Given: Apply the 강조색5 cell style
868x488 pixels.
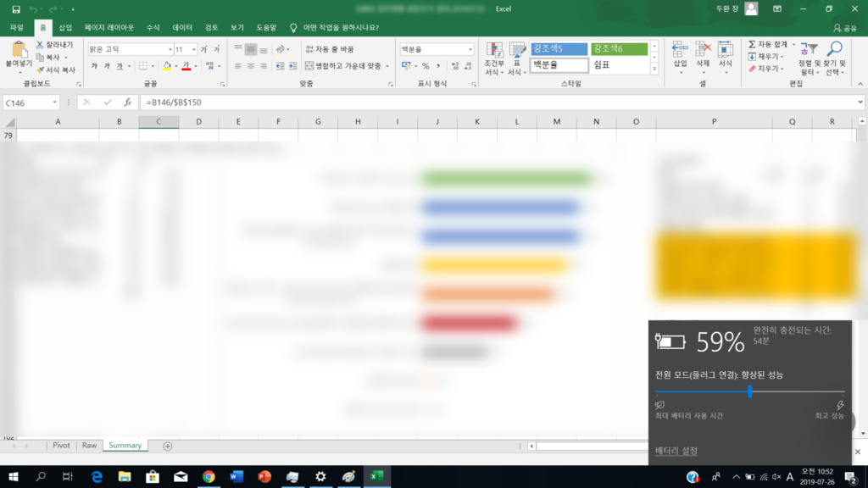Looking at the screenshot, I should (559, 48).
